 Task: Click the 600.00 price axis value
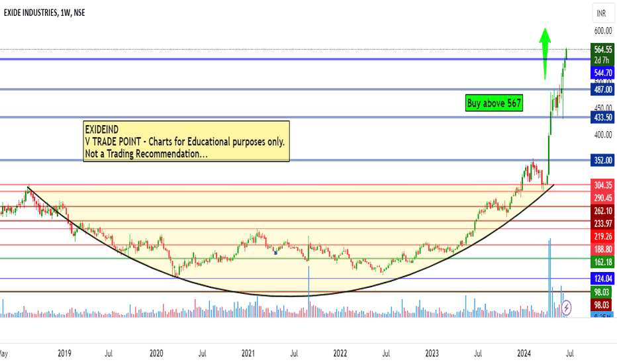(x=603, y=30)
